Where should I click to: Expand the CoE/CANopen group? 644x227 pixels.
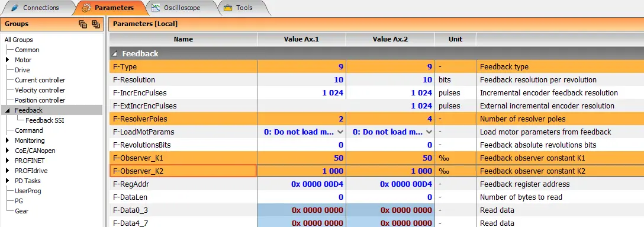click(7, 151)
